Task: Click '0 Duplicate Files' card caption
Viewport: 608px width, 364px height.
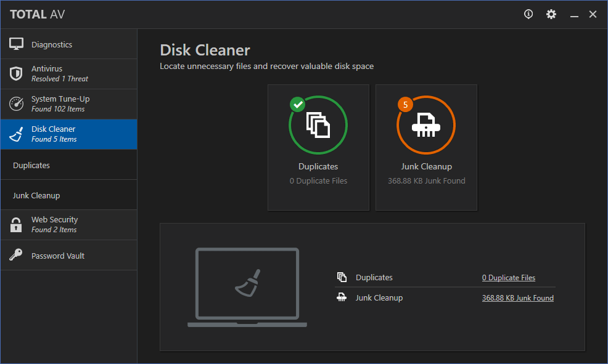Action: point(318,181)
